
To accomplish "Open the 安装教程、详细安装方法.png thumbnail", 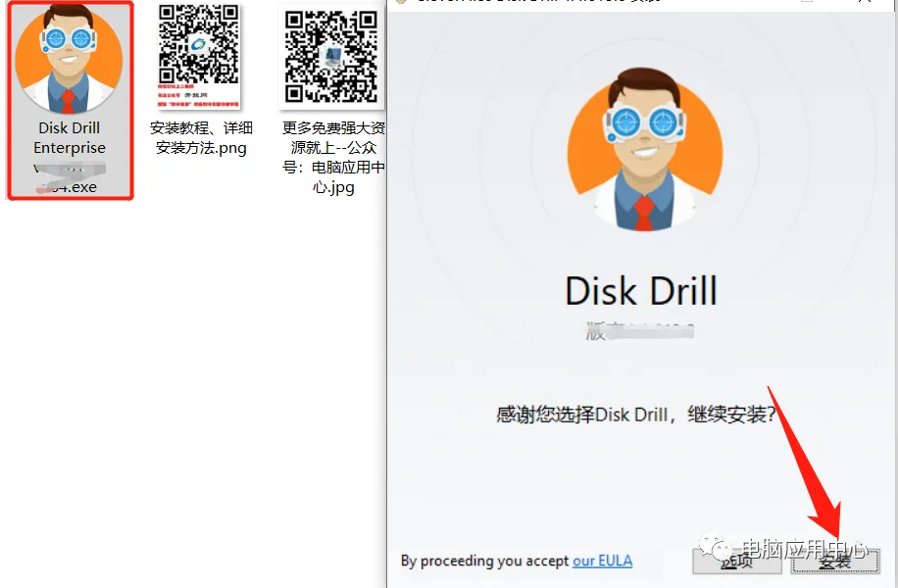I will (199, 56).
